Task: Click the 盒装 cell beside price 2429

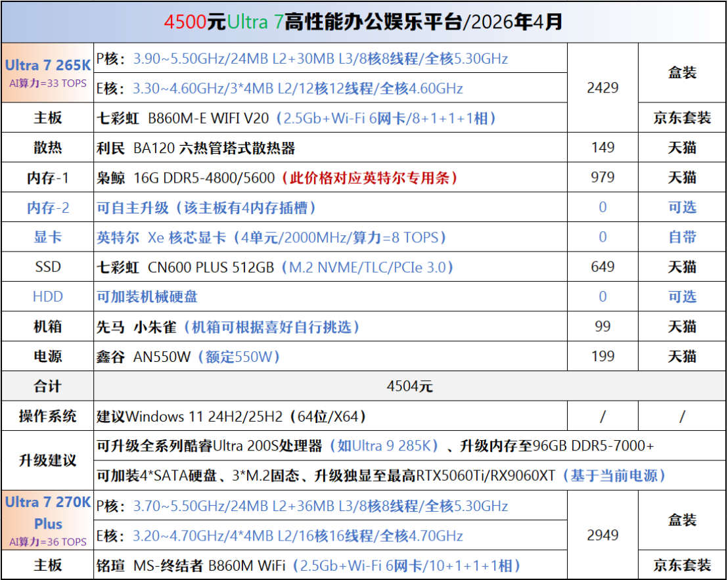Action: coord(682,73)
